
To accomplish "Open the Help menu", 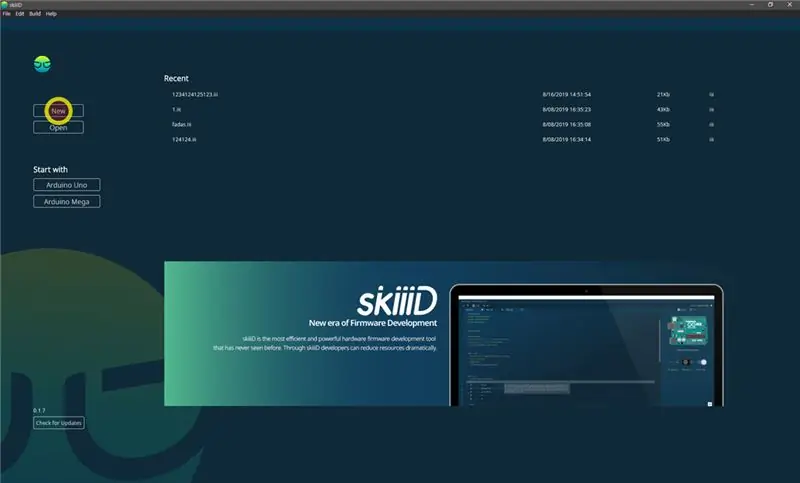I will (x=51, y=14).
